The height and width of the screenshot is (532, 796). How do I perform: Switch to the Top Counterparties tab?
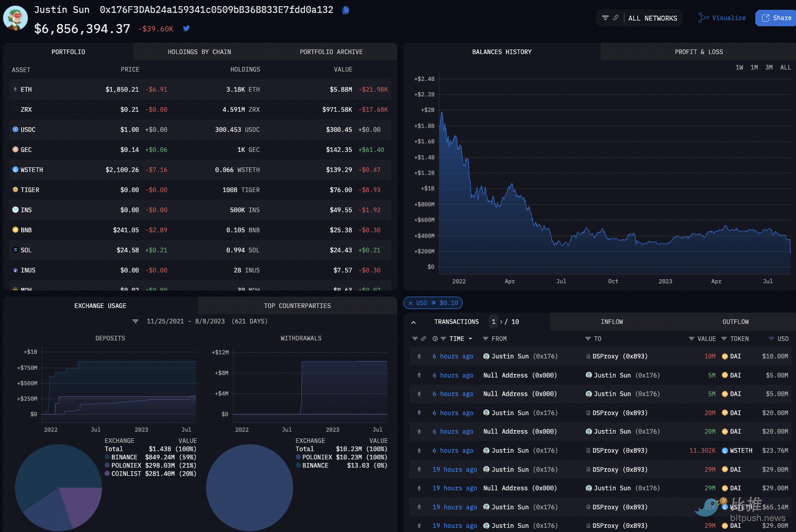[x=297, y=306]
